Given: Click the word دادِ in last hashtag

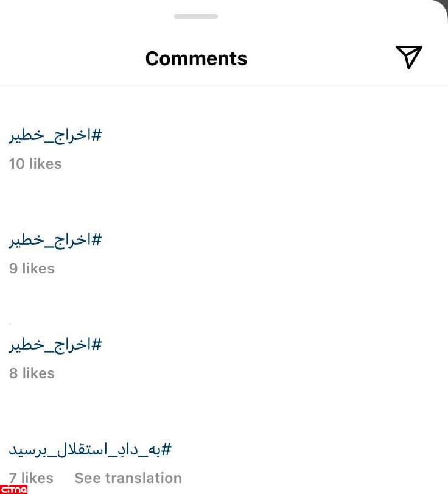Looking at the screenshot, I should [x=124, y=450].
